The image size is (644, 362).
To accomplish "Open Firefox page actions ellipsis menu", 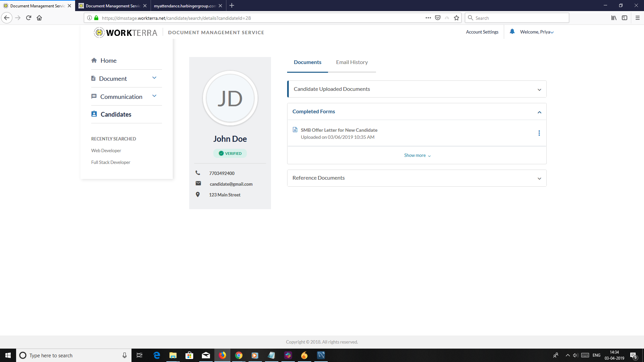I will pos(428,18).
